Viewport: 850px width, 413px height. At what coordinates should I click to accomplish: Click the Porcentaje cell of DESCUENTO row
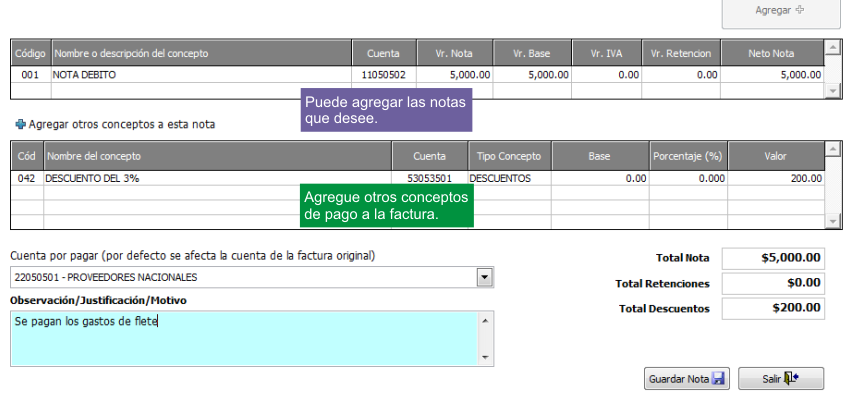688,178
